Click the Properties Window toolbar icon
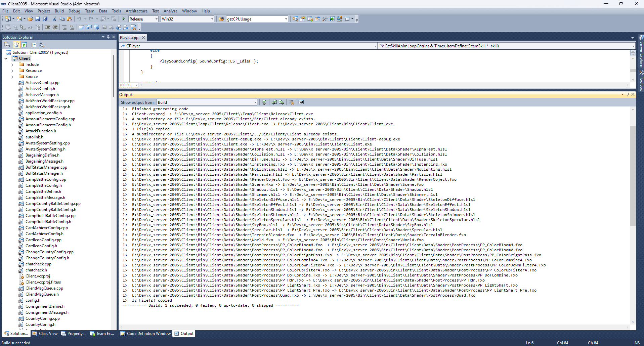This screenshot has width=644, height=346. 303,19
